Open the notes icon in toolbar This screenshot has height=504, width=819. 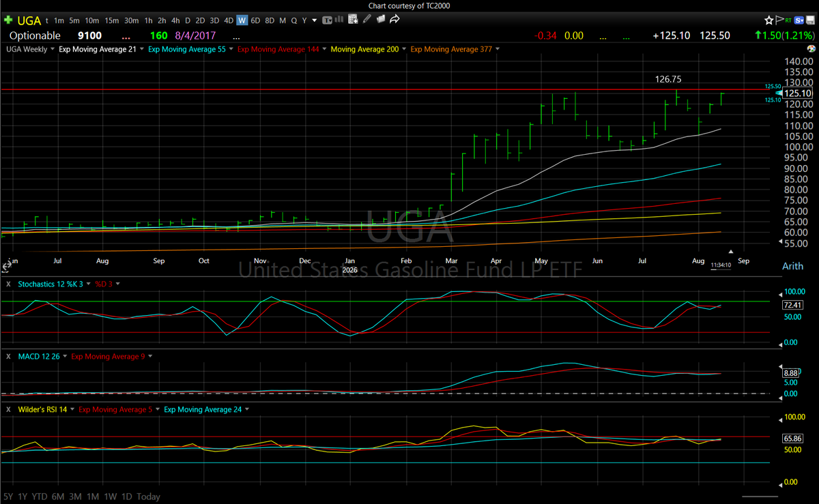[381, 20]
